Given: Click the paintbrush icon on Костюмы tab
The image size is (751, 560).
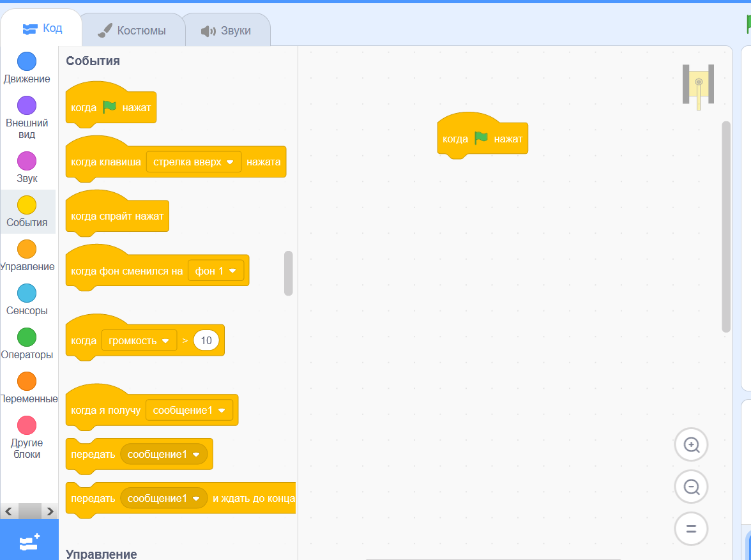Looking at the screenshot, I should [105, 30].
